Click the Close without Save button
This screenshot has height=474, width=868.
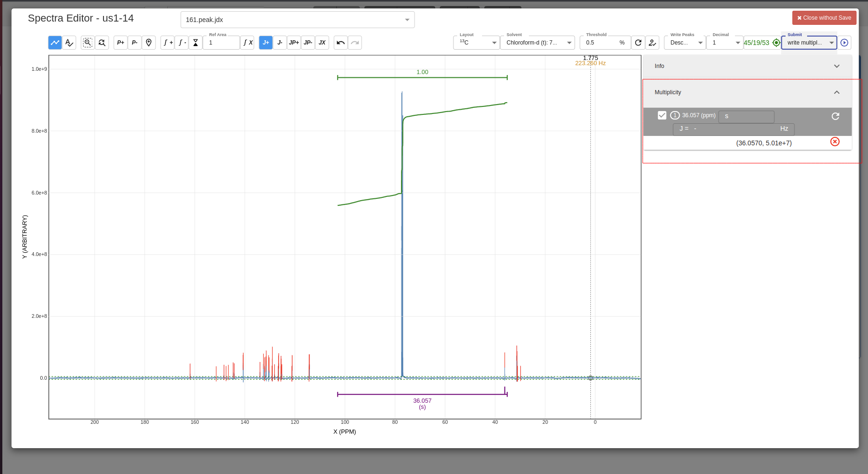(x=824, y=17)
